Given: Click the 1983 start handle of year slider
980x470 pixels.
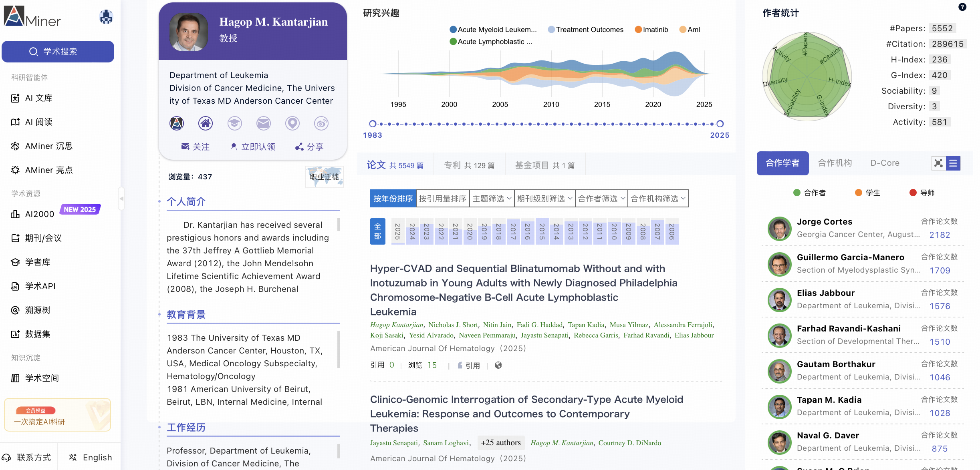Looking at the screenshot, I should tap(373, 124).
